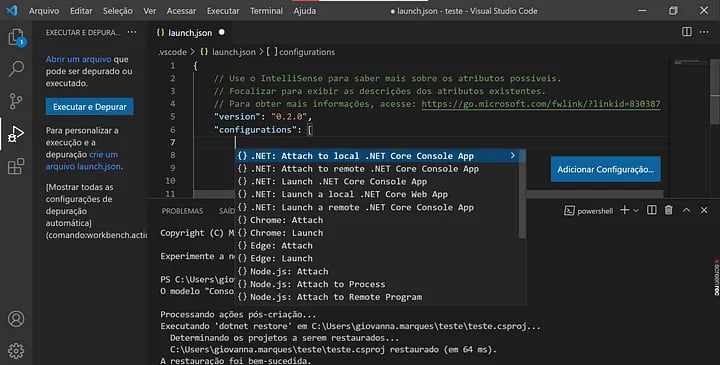
Task: Click the VS Code logo icon
Action: pyautogui.click(x=12, y=10)
